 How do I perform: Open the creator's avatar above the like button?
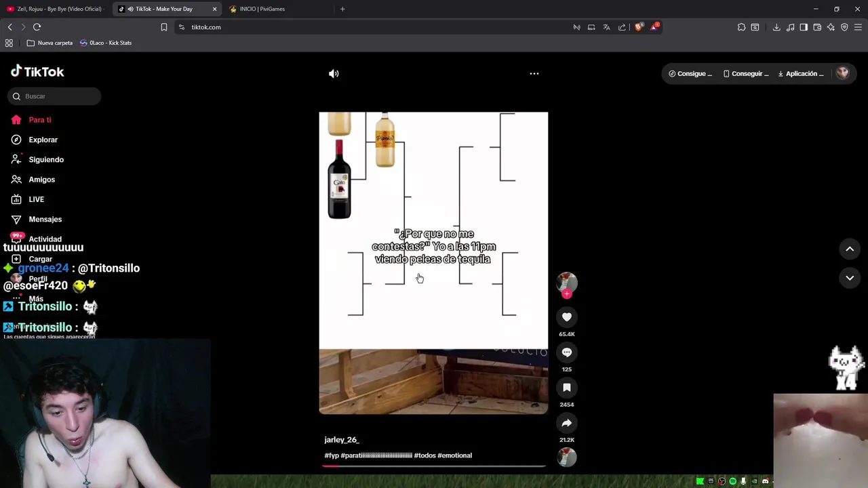tap(567, 282)
